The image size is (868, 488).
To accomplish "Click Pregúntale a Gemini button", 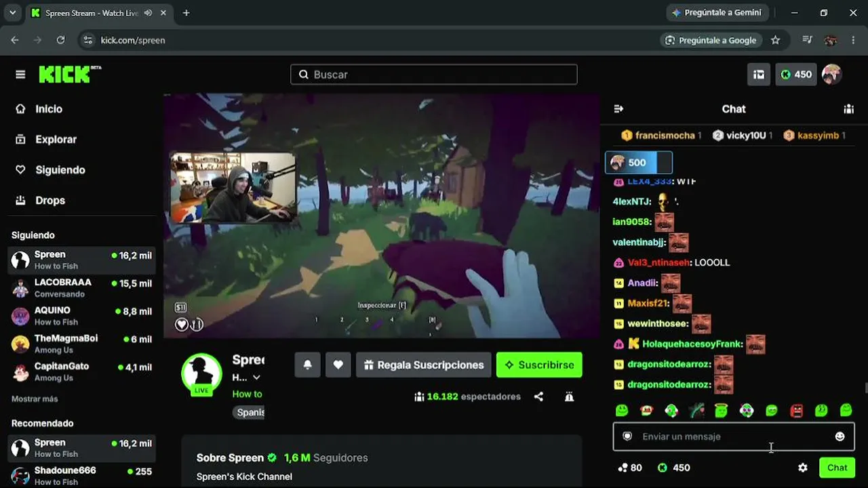I will pos(716,13).
